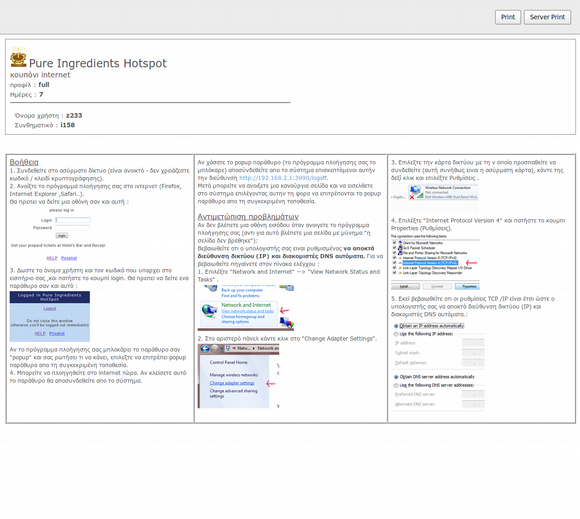Click the Logout link in logged-in window image
Viewport: 580px width, 519px height.
tap(50, 309)
